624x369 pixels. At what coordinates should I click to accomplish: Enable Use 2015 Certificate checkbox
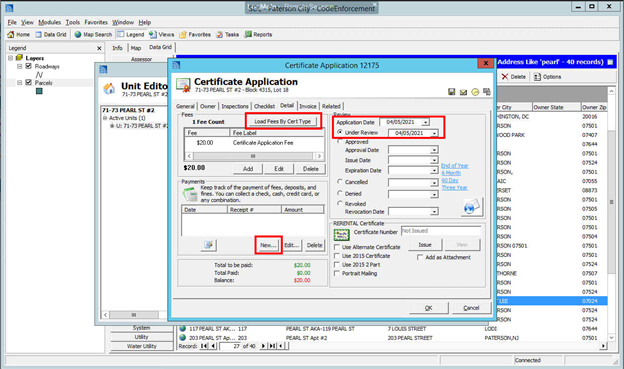point(337,256)
